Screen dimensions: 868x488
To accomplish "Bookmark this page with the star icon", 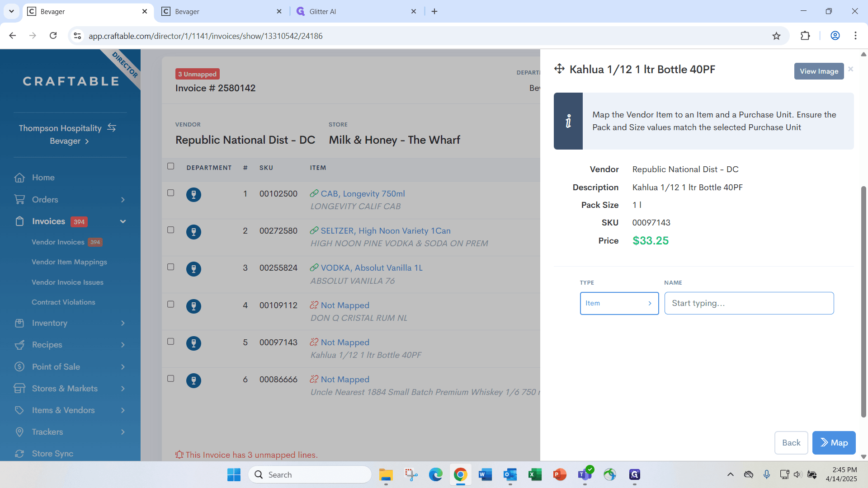I will click(776, 36).
